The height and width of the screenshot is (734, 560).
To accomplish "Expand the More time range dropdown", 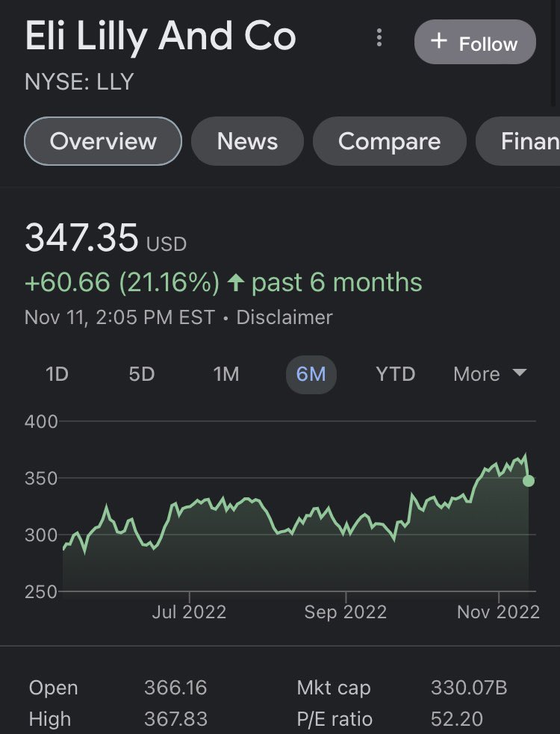I will (490, 374).
